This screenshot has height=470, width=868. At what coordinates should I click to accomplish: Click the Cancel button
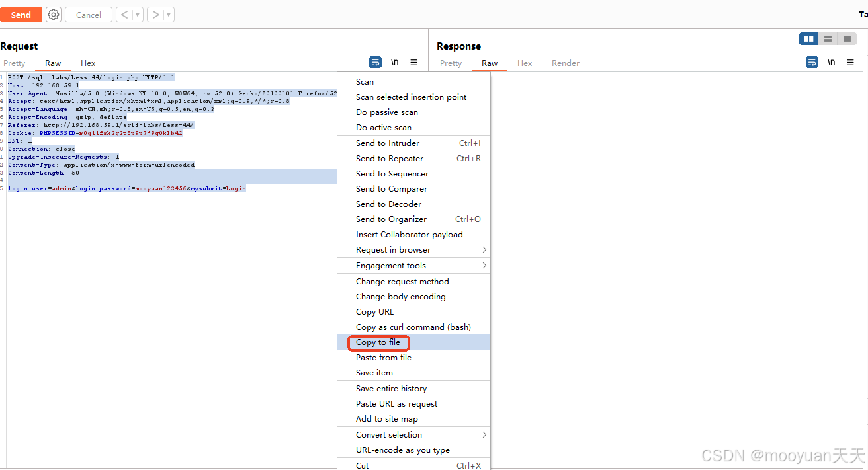pos(89,15)
